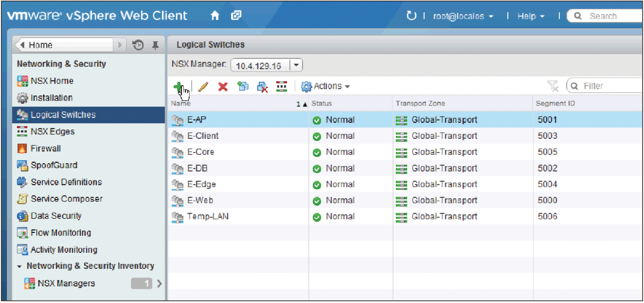The image size is (644, 303).
Task: Click the navigator forward arrow button
Action: point(120,45)
